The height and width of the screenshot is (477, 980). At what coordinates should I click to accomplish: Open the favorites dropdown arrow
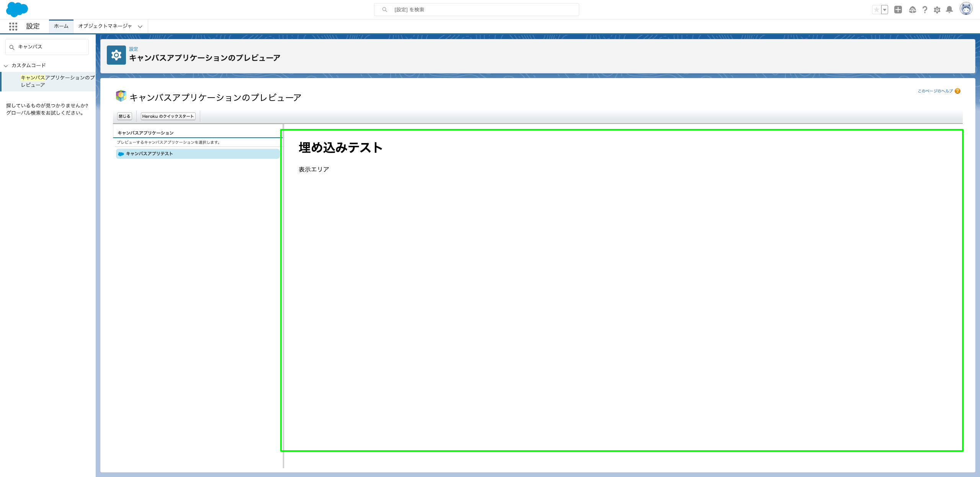tap(884, 9)
